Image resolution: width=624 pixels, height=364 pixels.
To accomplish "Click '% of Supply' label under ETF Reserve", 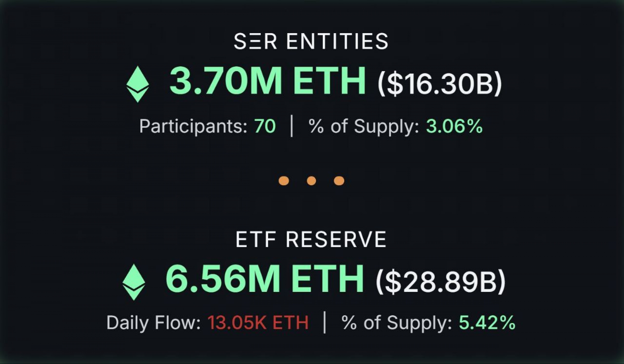I will pos(396,323).
